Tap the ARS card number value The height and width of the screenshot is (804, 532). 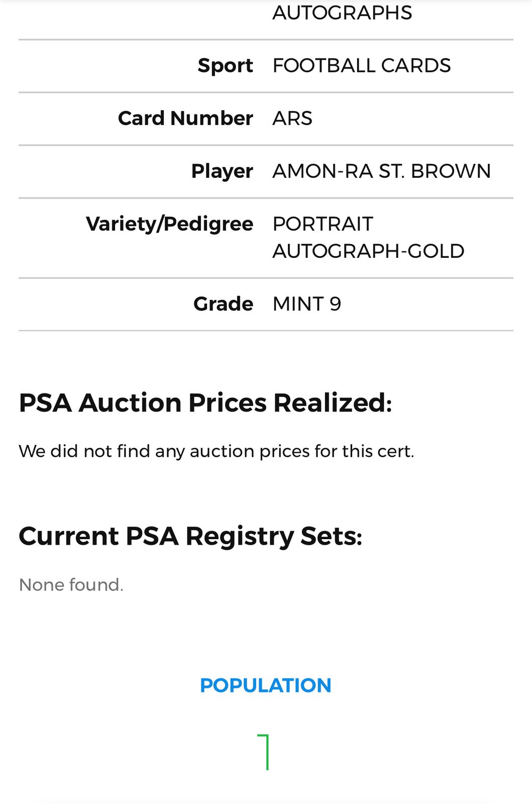[x=292, y=119]
